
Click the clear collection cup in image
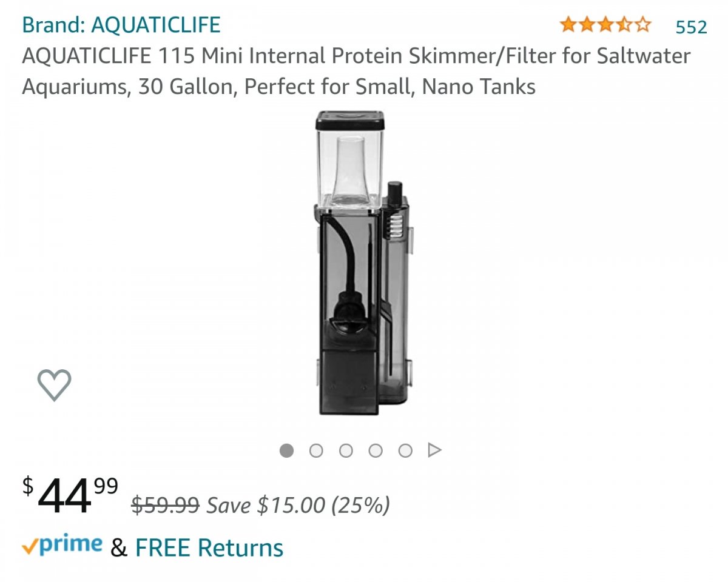350,161
